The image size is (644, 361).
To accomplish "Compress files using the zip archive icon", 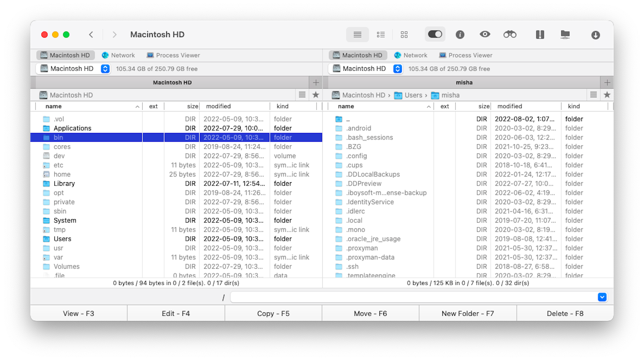I will tap(540, 34).
